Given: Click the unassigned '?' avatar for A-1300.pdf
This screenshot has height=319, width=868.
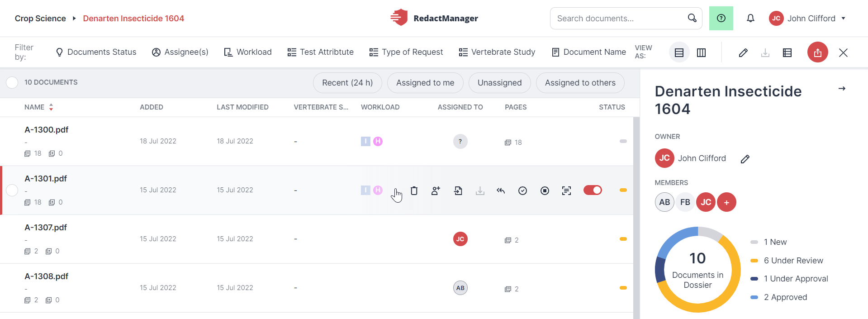Looking at the screenshot, I should coord(460,141).
